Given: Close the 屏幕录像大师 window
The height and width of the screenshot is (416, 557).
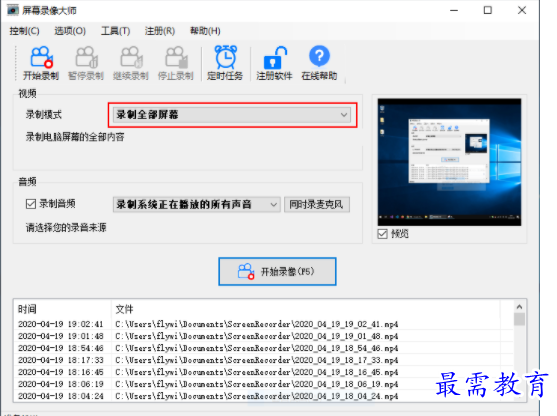Looking at the screenshot, I should (522, 10).
